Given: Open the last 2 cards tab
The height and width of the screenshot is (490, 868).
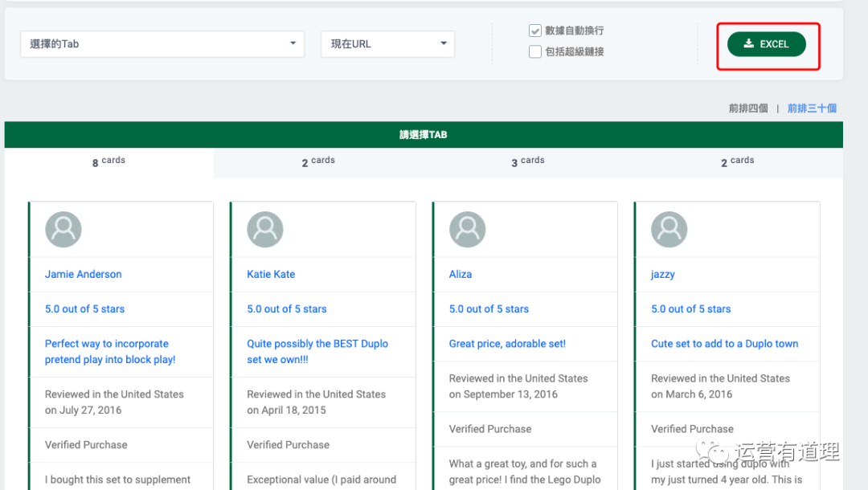Looking at the screenshot, I should [x=738, y=161].
